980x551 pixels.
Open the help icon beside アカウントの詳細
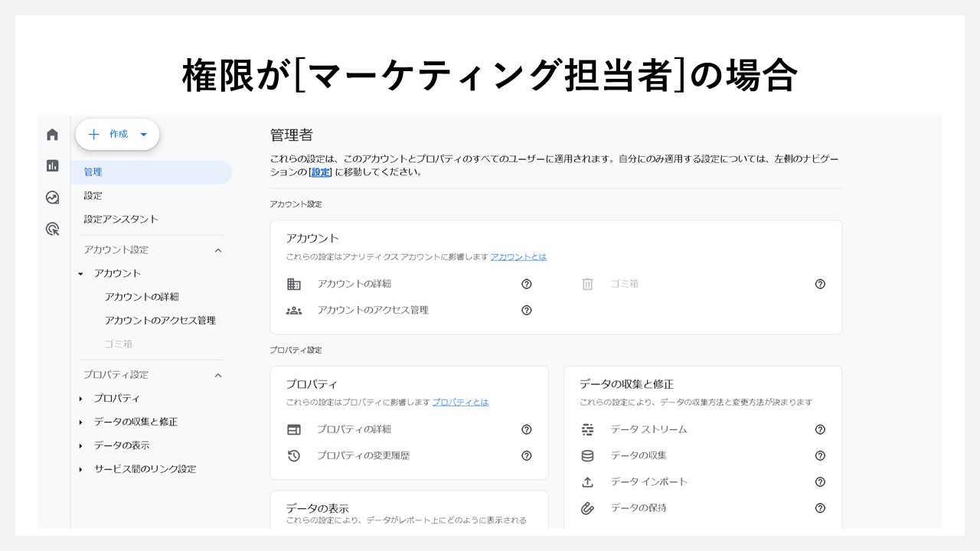(x=526, y=284)
